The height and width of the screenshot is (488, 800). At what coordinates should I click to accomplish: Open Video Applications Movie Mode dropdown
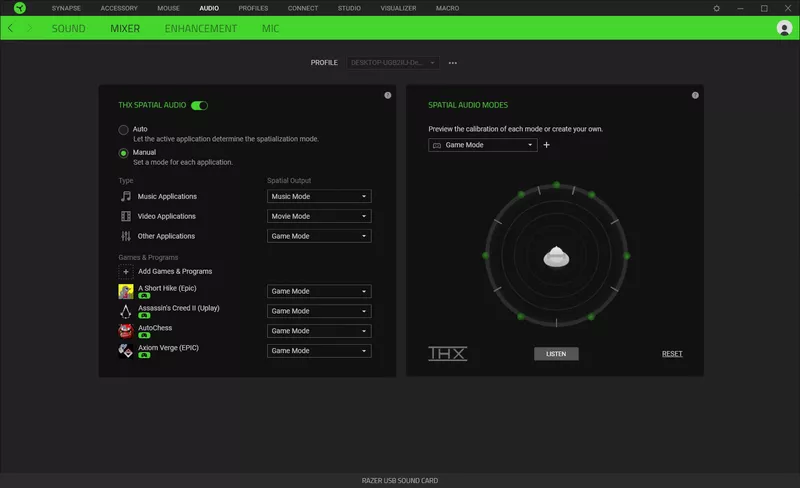pos(319,216)
